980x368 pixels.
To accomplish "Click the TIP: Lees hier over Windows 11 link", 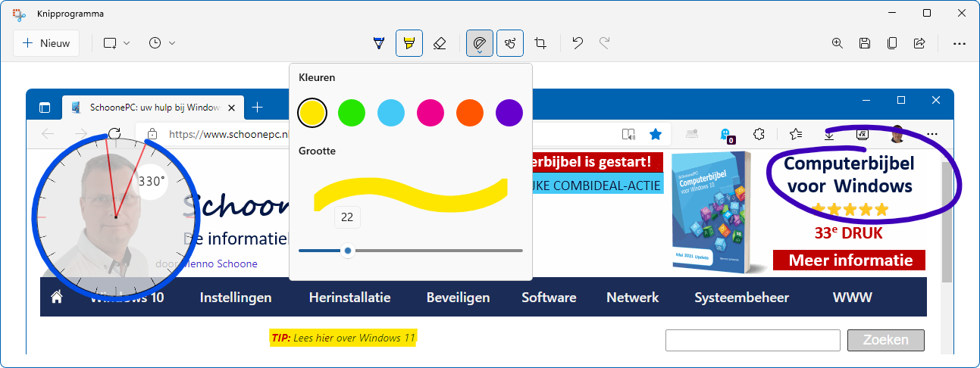I will [x=343, y=338].
